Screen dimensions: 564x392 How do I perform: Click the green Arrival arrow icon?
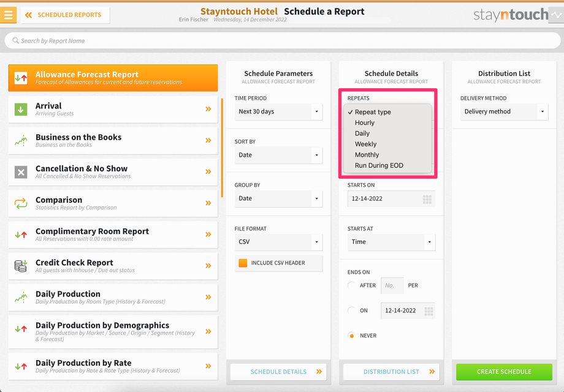pos(21,109)
